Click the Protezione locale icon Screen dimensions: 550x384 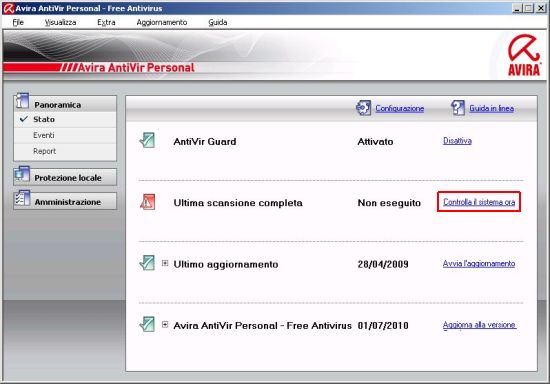point(22,174)
